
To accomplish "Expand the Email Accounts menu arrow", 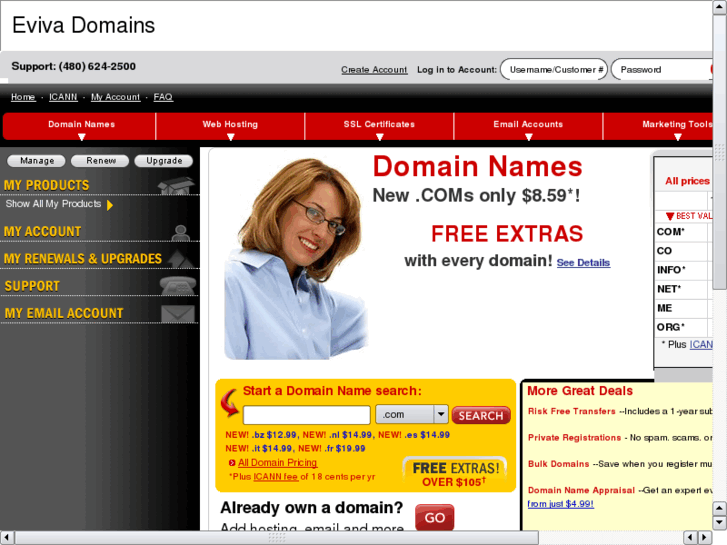I will (529, 137).
